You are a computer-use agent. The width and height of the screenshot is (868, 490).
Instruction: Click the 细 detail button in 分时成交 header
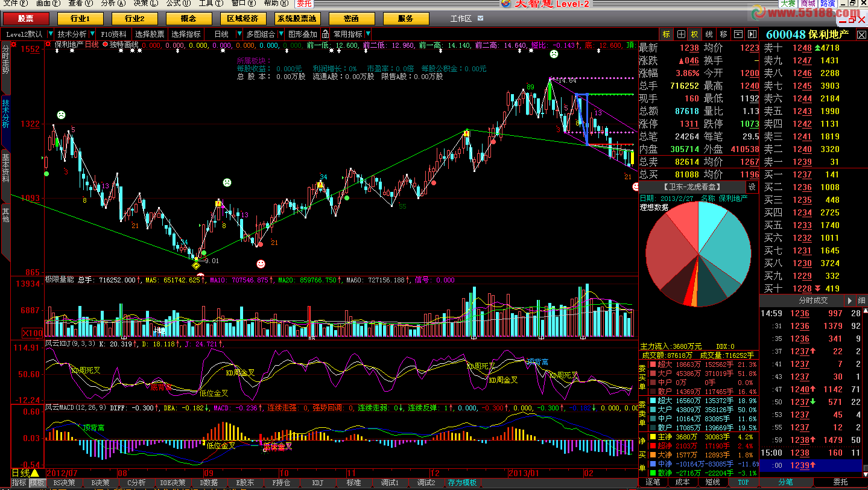click(x=861, y=300)
